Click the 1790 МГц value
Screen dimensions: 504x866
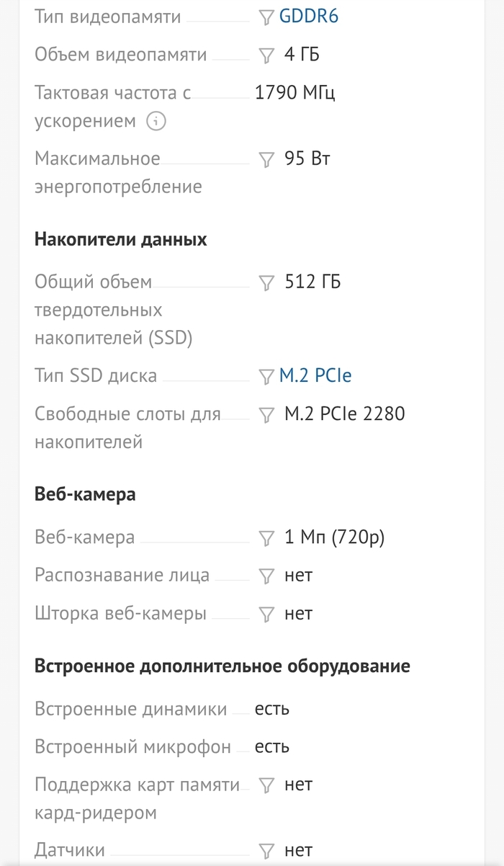294,93
